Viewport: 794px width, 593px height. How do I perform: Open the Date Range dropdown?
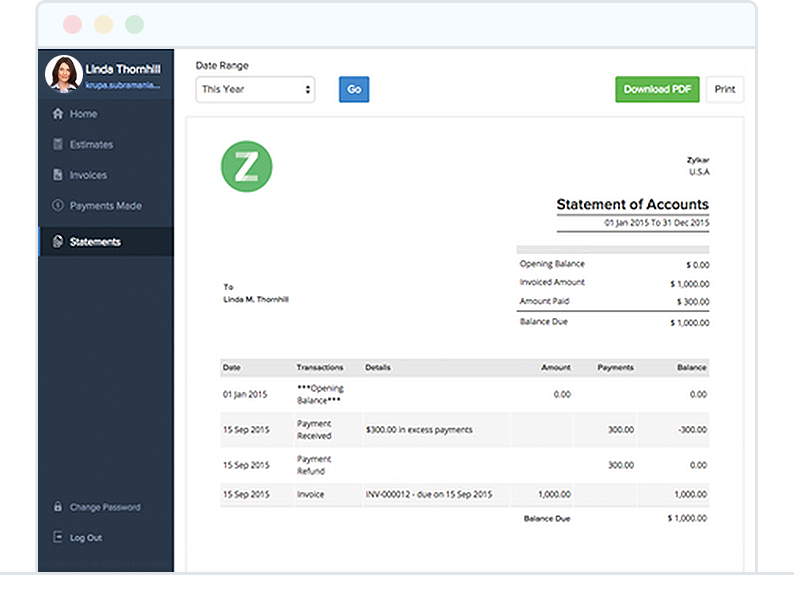point(255,89)
